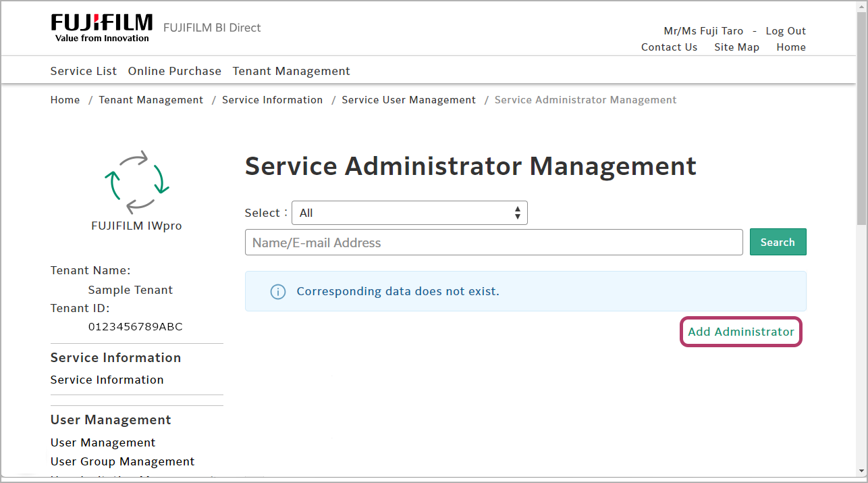The width and height of the screenshot is (868, 483).
Task: Click the Add Administrator link
Action: tap(740, 332)
